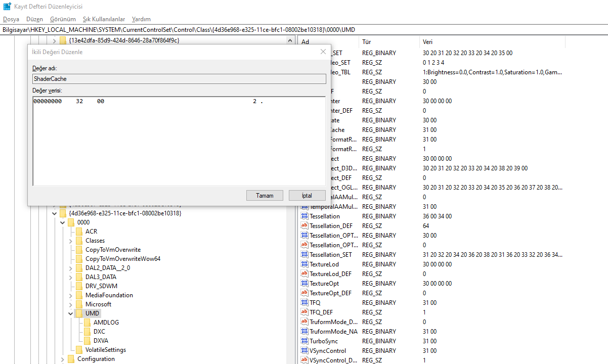This screenshot has width=608, height=364.
Task: Click the binary icon of TurboSync
Action: coord(305,341)
